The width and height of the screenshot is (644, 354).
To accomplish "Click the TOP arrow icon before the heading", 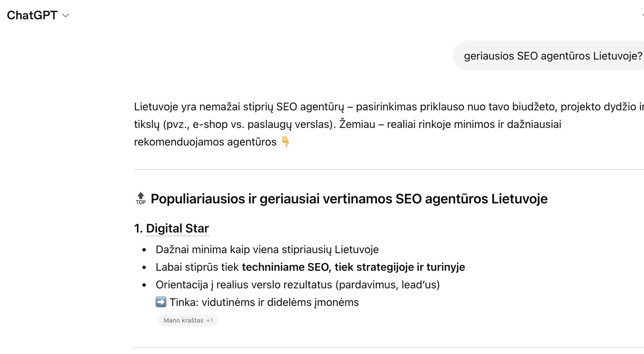I will point(140,198).
